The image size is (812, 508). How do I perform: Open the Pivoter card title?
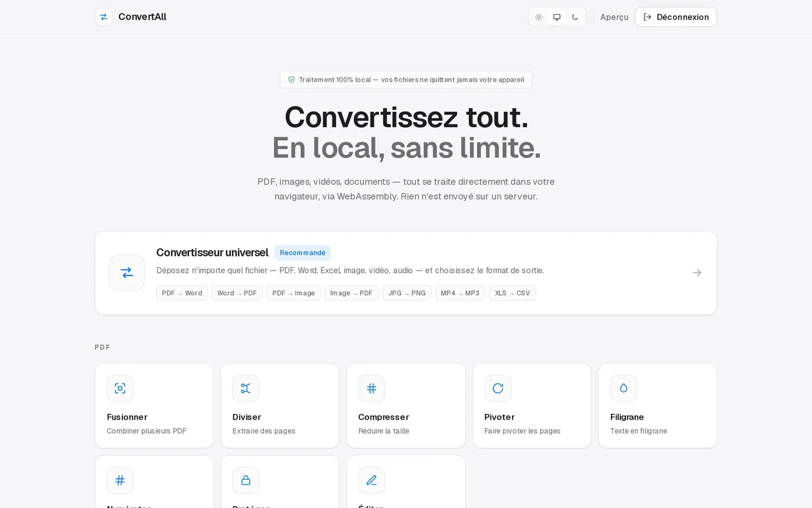[499, 417]
